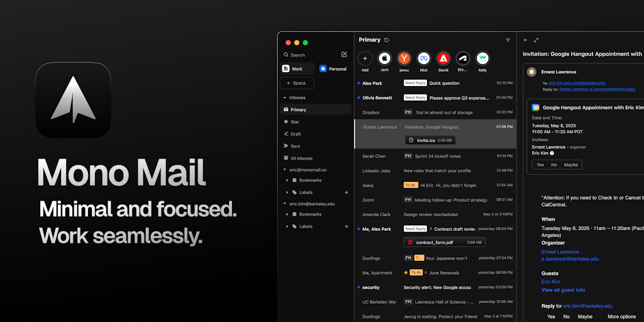Viewport: 644px width, 322px height.
Task: Respond No in the invite card
Action: pos(553,165)
